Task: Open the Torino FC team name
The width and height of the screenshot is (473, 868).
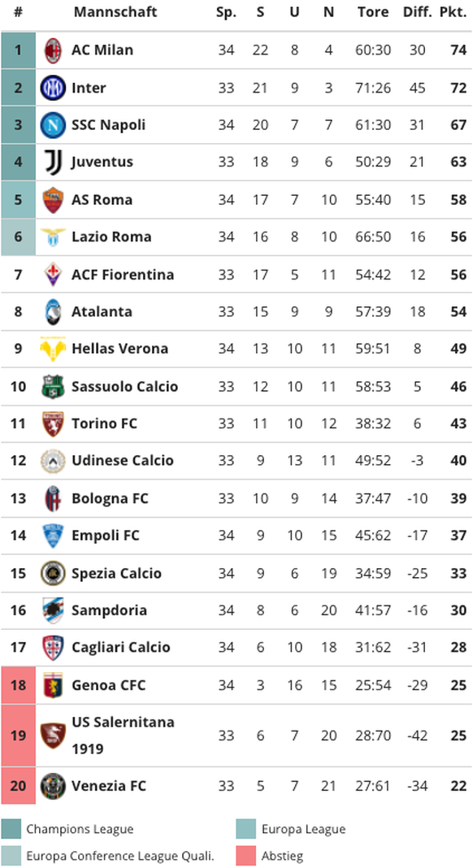Action: (x=104, y=423)
